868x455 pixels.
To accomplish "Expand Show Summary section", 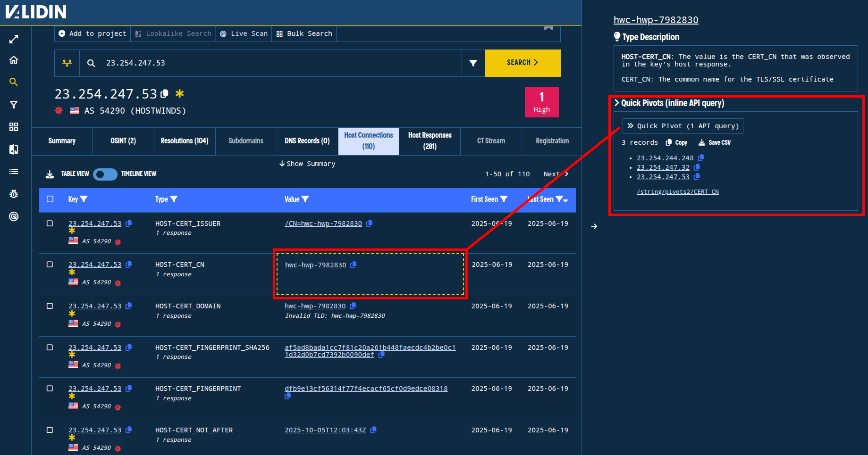I will coord(307,164).
